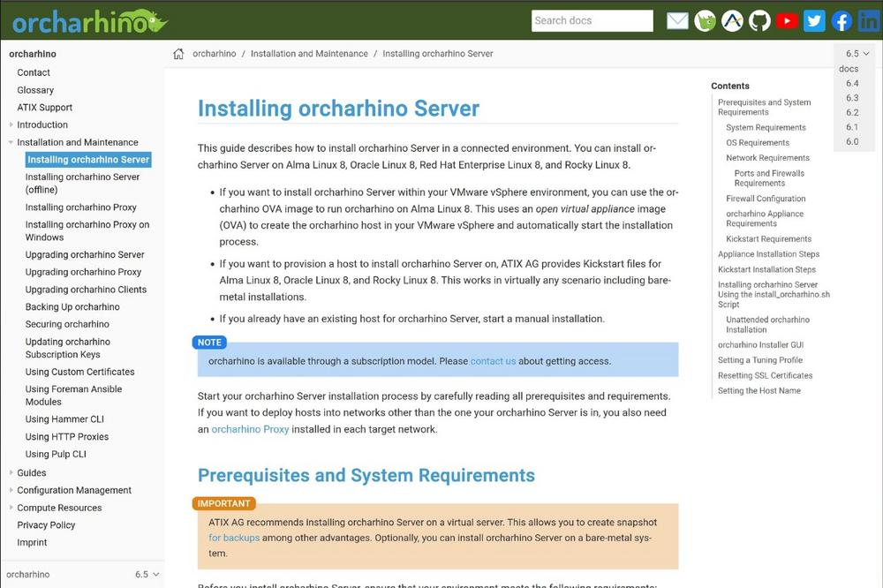Follow the 'for backups' link

click(x=234, y=538)
